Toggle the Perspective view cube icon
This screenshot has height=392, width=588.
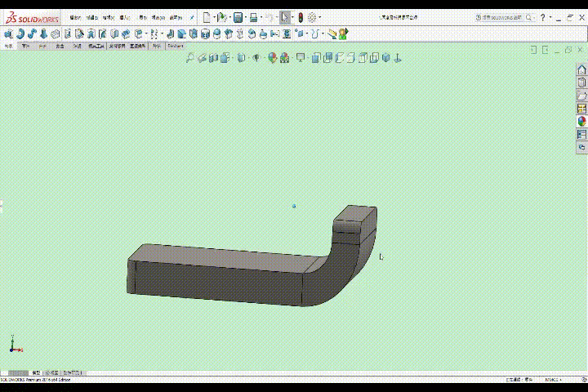pos(385,58)
